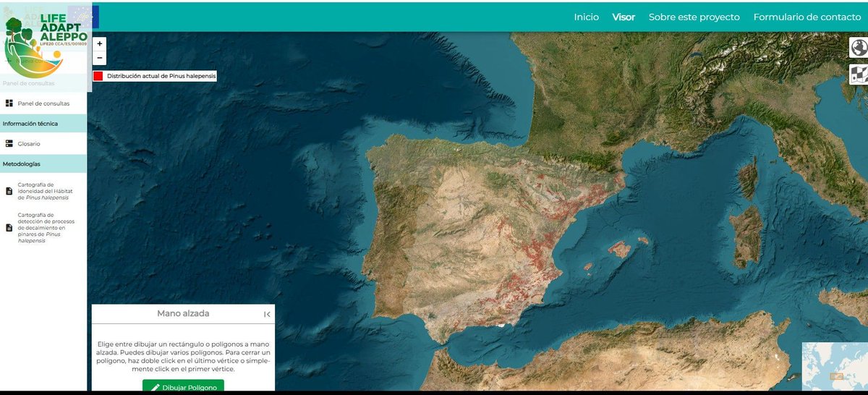Open Formulario de contacto

click(x=807, y=17)
